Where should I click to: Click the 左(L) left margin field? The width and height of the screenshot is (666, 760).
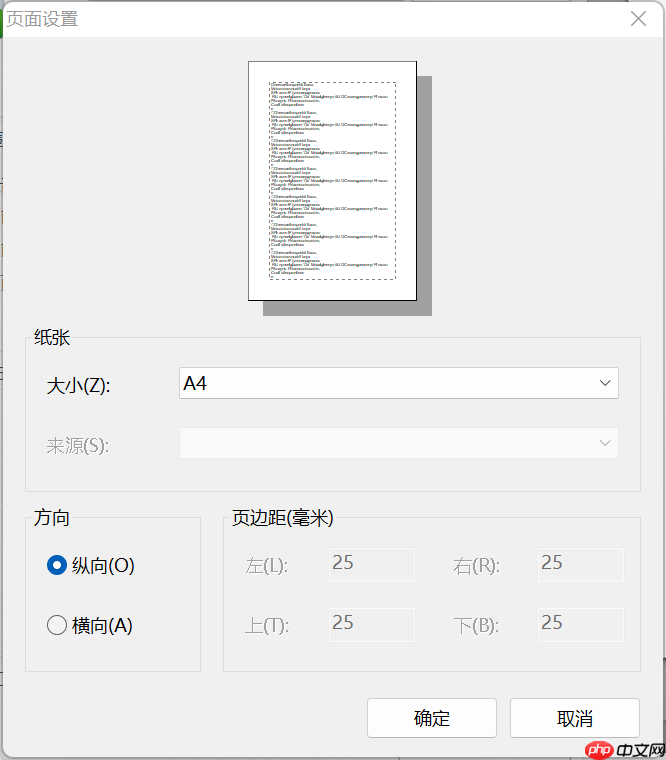coord(372,565)
